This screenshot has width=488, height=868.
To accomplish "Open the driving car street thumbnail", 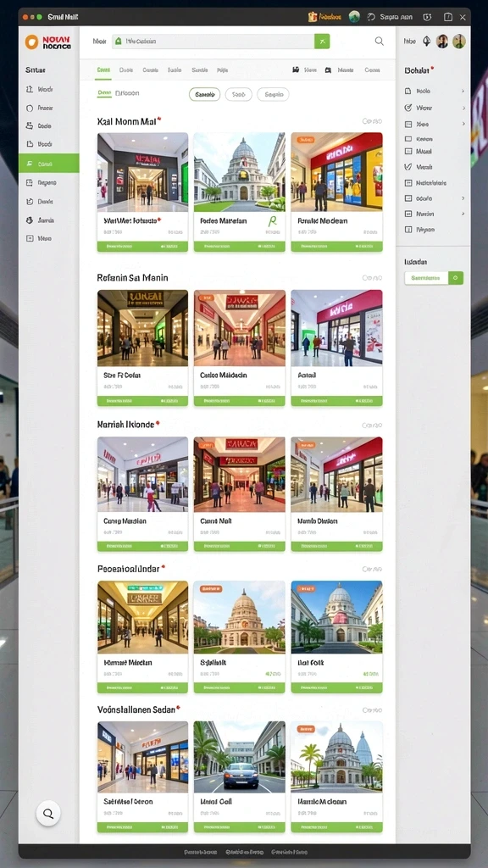I will click(x=240, y=756).
